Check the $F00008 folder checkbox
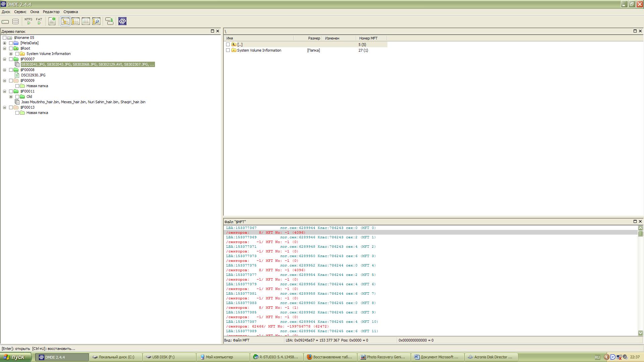644x362 pixels. click(x=11, y=70)
